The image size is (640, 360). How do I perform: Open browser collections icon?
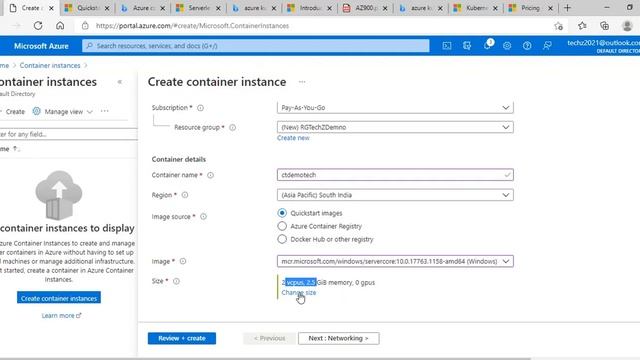604,26
